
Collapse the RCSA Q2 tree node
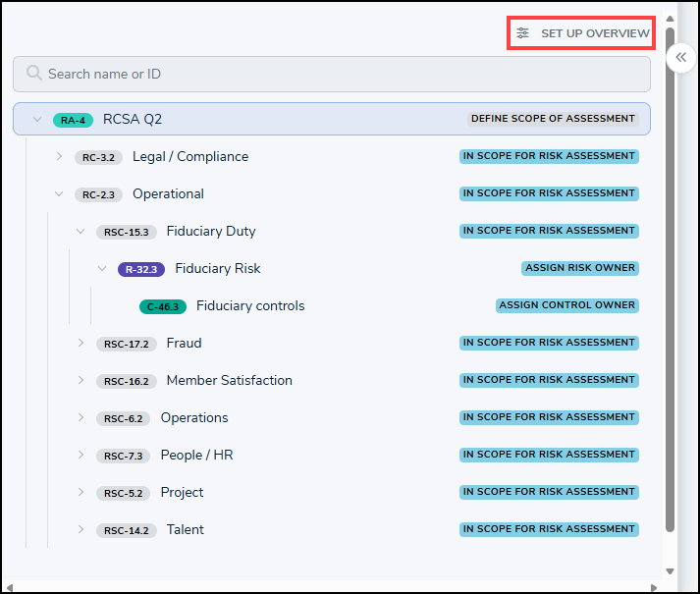37,119
